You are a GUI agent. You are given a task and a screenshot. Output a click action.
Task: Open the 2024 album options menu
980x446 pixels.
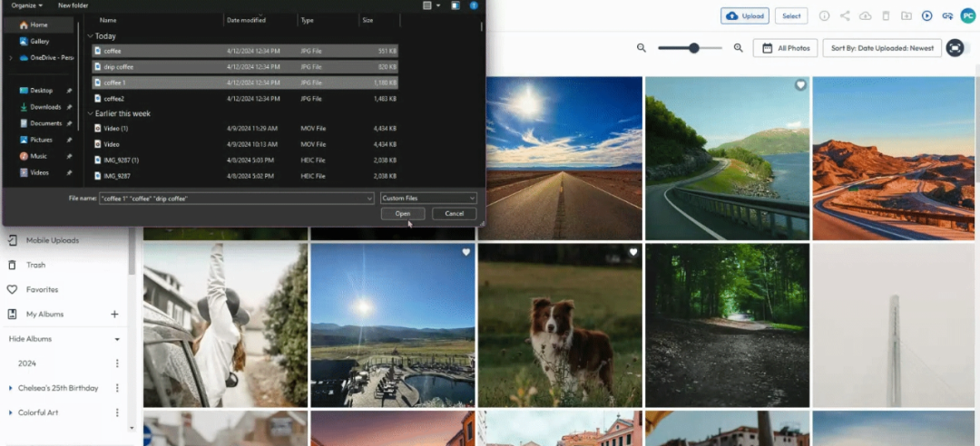click(x=117, y=364)
